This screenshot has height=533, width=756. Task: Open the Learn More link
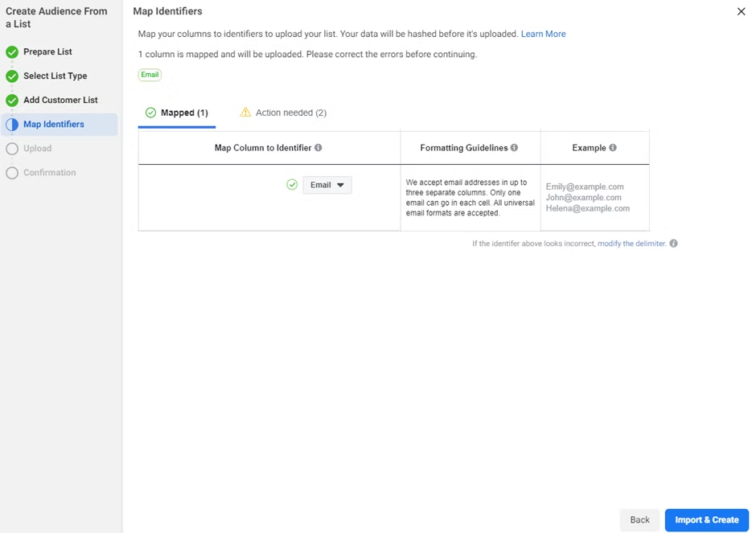click(x=543, y=34)
